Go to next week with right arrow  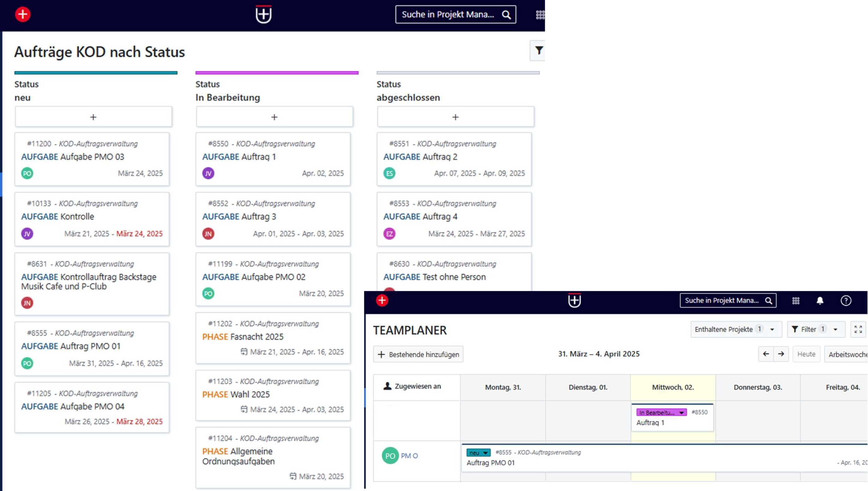781,354
